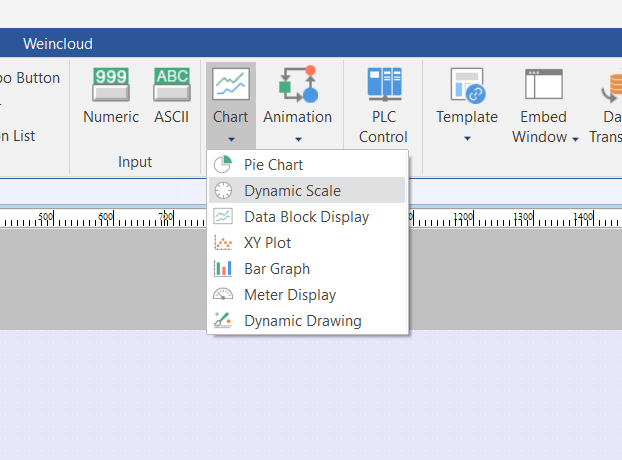Click the Chart icon in ribbon

click(231, 85)
